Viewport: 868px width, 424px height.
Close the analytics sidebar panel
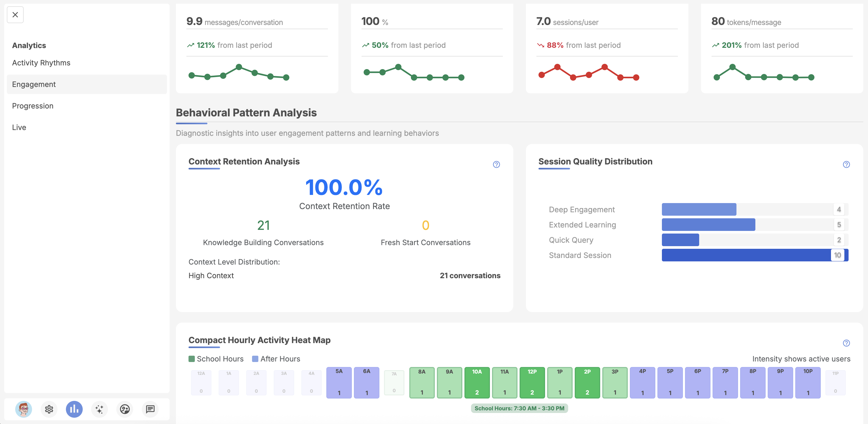pos(15,15)
